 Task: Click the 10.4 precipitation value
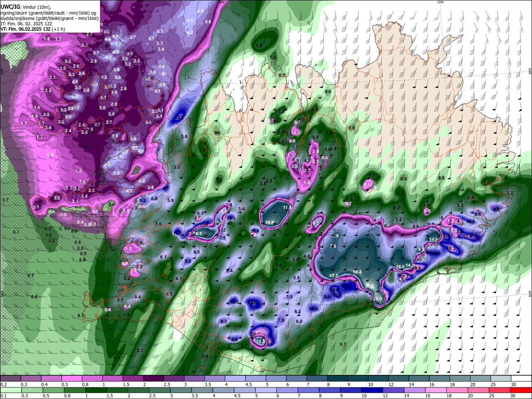click(x=470, y=222)
